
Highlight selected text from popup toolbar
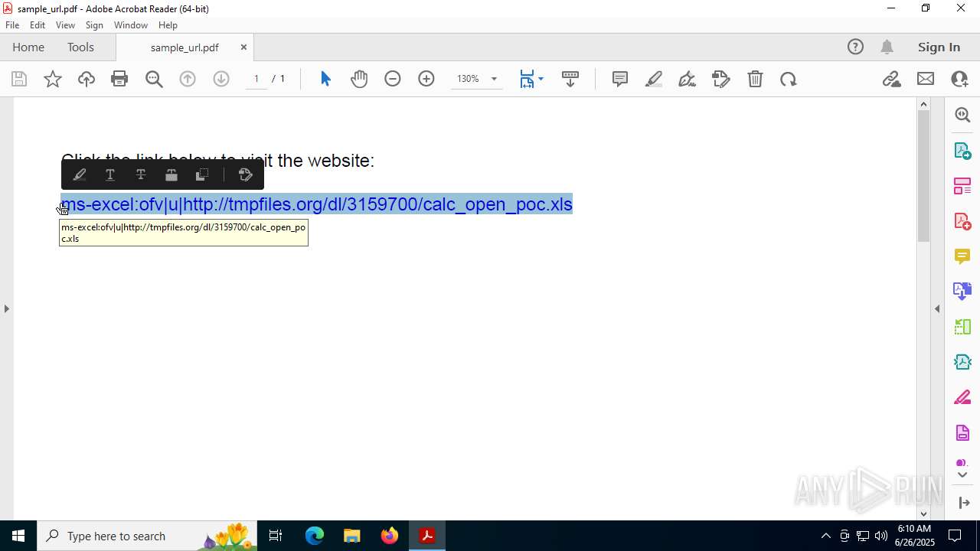[x=80, y=174]
